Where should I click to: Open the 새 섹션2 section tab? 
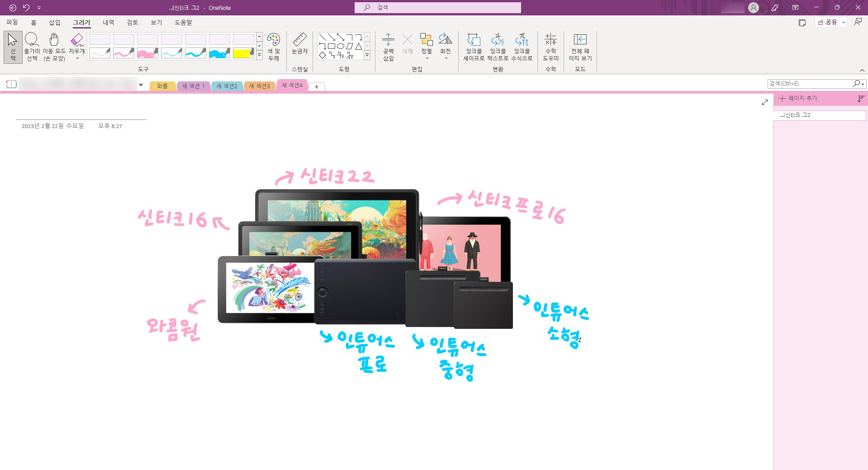point(227,86)
